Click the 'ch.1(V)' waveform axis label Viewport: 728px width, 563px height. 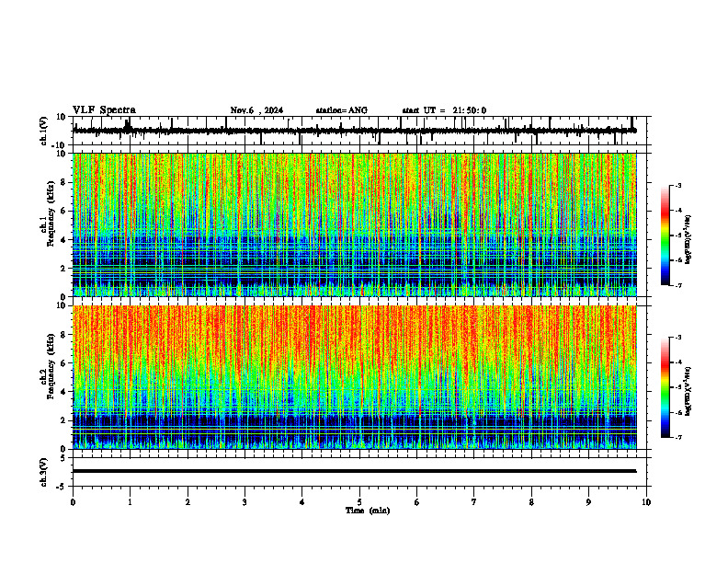44,131
